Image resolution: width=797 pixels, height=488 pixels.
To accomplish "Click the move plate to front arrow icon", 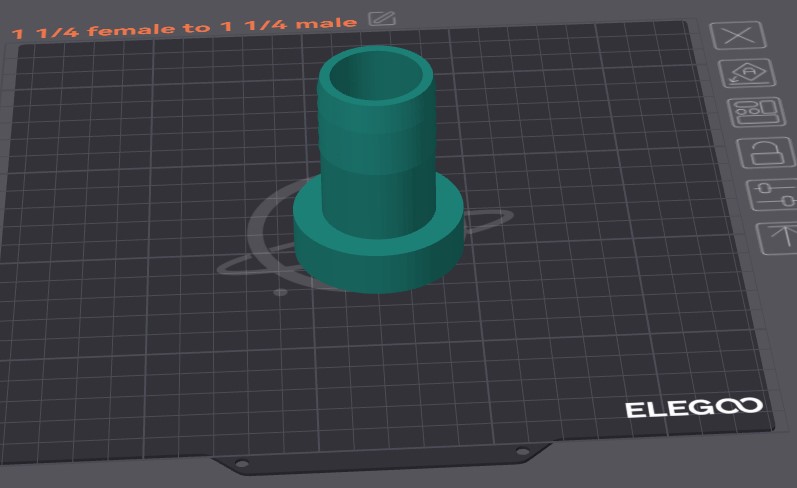I will 778,238.
